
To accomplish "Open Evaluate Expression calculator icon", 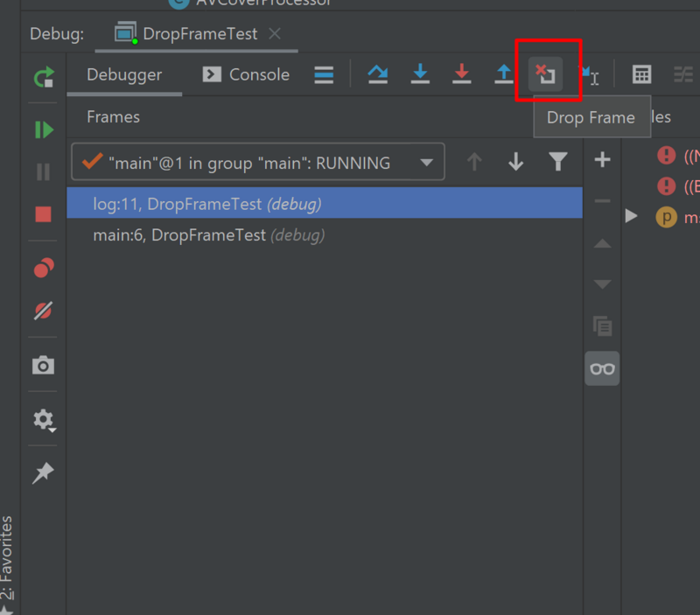I will 642,74.
